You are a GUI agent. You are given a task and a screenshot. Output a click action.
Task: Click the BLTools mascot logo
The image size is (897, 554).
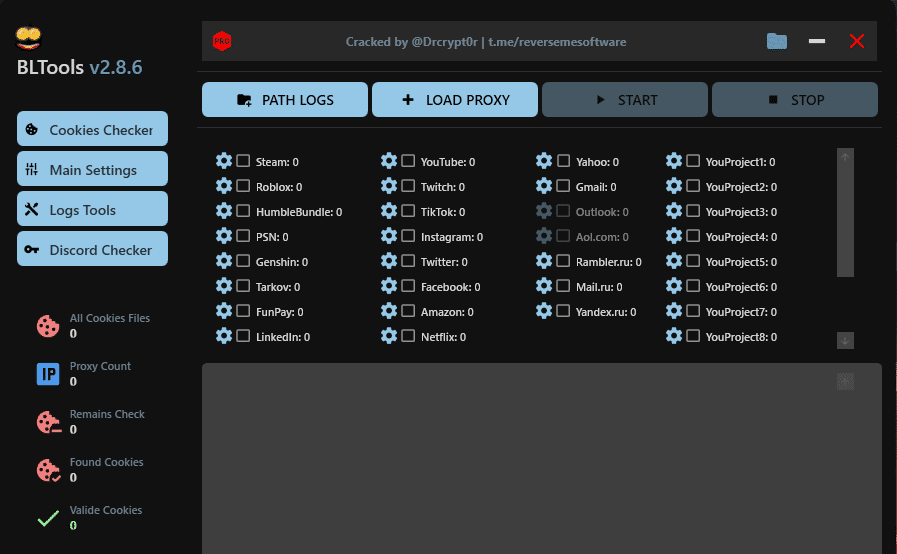[x=28, y=38]
